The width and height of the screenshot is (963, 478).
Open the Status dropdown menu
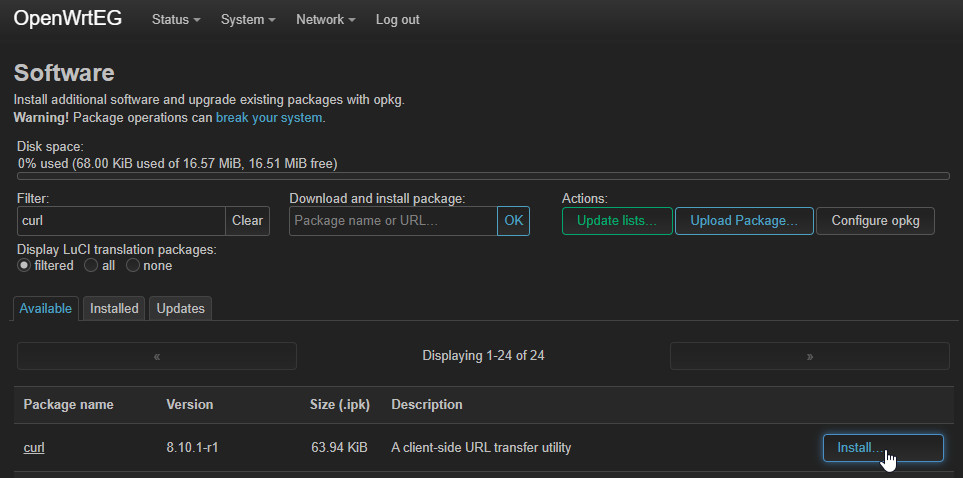pos(175,20)
